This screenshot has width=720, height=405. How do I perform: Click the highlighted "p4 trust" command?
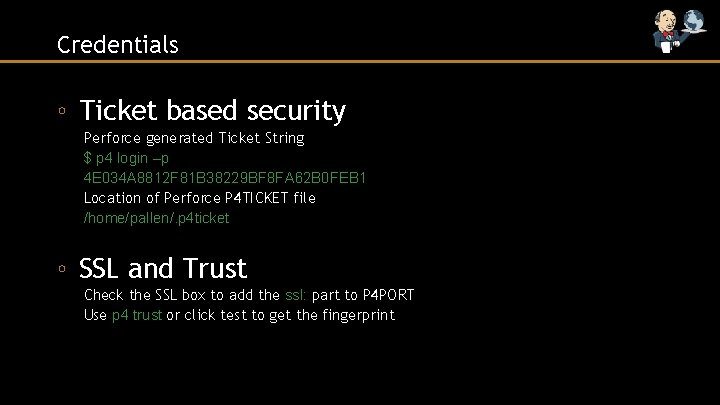tap(137, 315)
